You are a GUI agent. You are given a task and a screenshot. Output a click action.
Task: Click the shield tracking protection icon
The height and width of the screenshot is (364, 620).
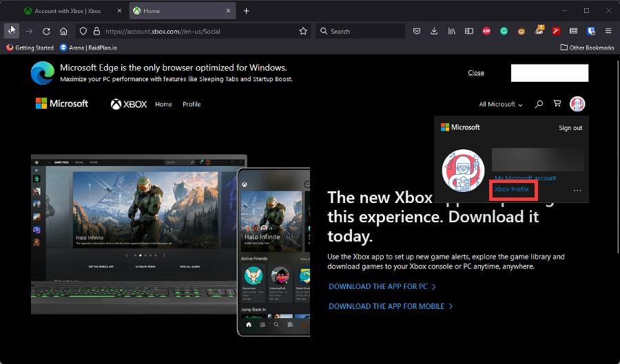coord(83,31)
